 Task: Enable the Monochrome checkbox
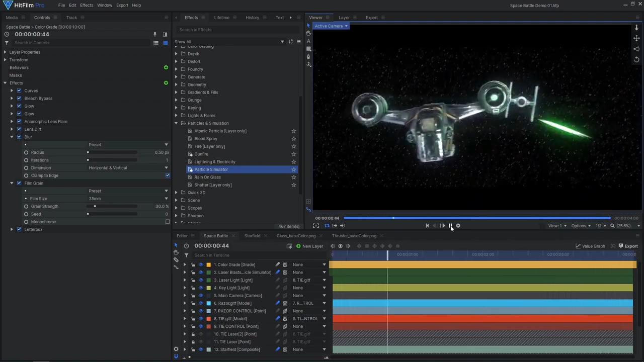tap(168, 222)
